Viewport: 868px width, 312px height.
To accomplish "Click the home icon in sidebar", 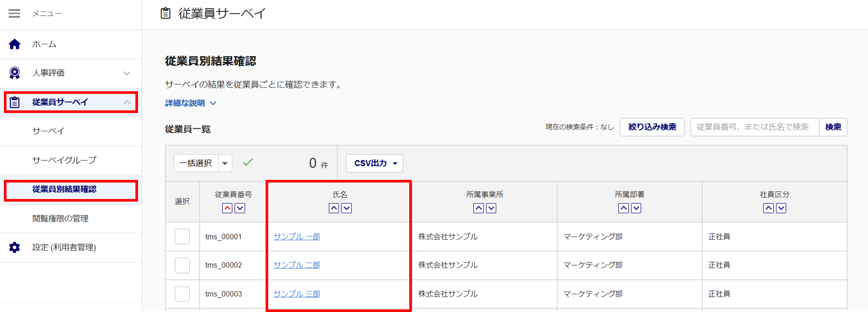I will coord(14,44).
